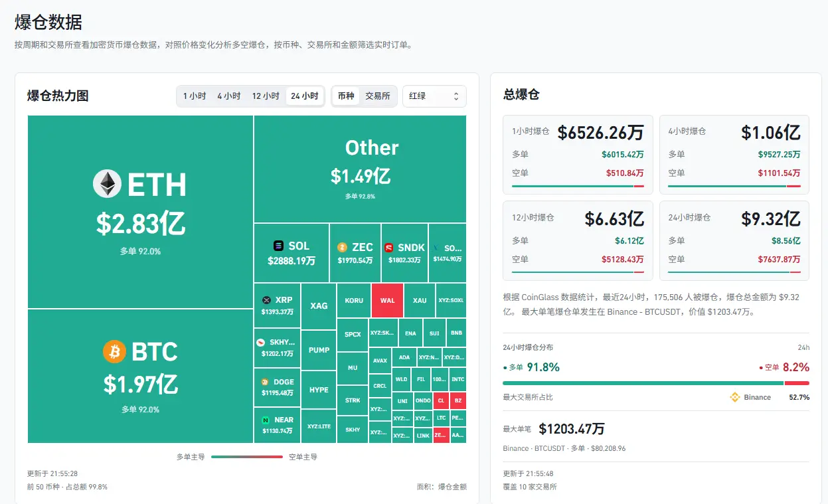Click the 总爆仓 panel title
This screenshot has height=504, width=828.
521,94
